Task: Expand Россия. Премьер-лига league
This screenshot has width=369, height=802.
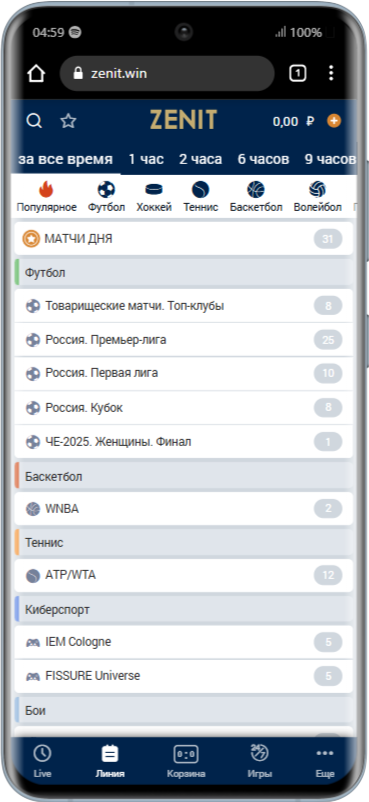Action: [184, 340]
